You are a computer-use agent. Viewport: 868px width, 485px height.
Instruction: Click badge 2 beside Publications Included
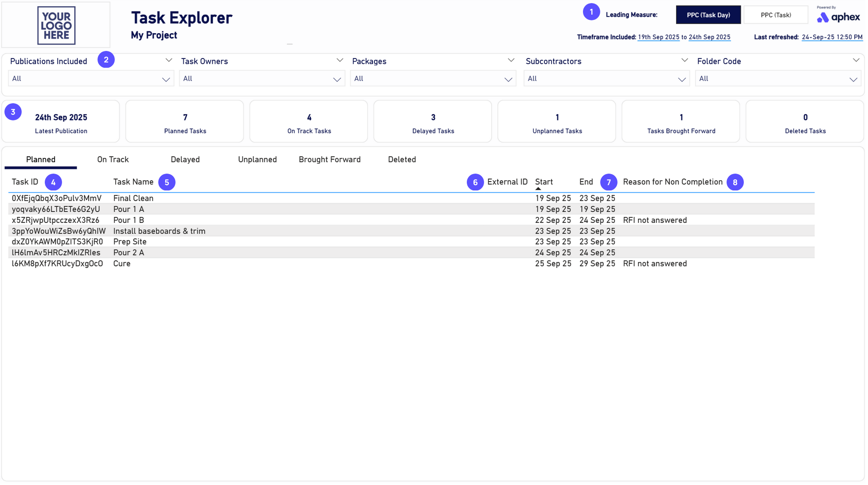click(x=106, y=60)
